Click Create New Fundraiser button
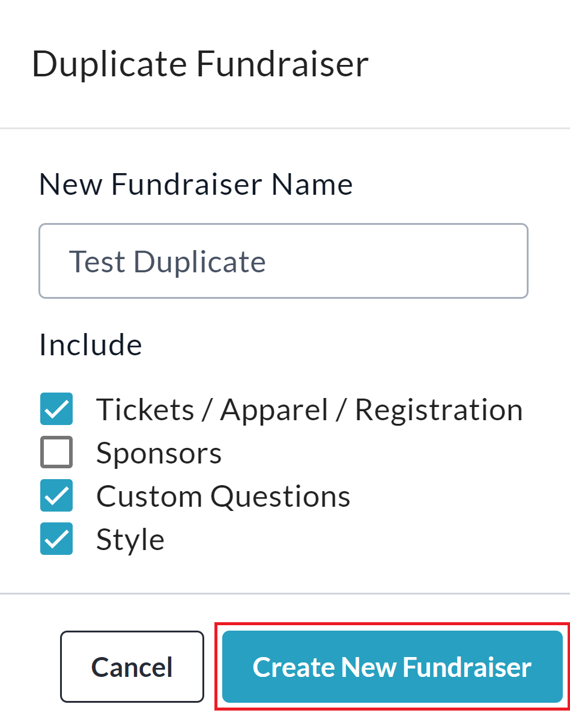 [392, 667]
